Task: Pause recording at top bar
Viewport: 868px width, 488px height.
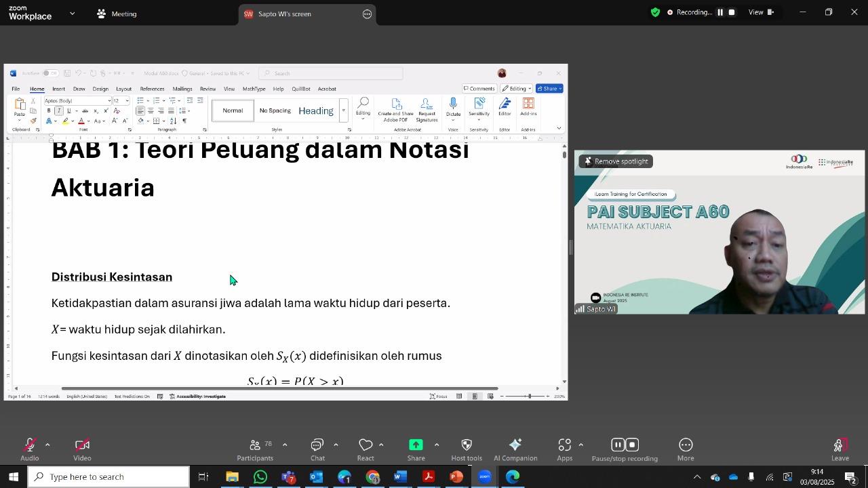Action: [720, 12]
